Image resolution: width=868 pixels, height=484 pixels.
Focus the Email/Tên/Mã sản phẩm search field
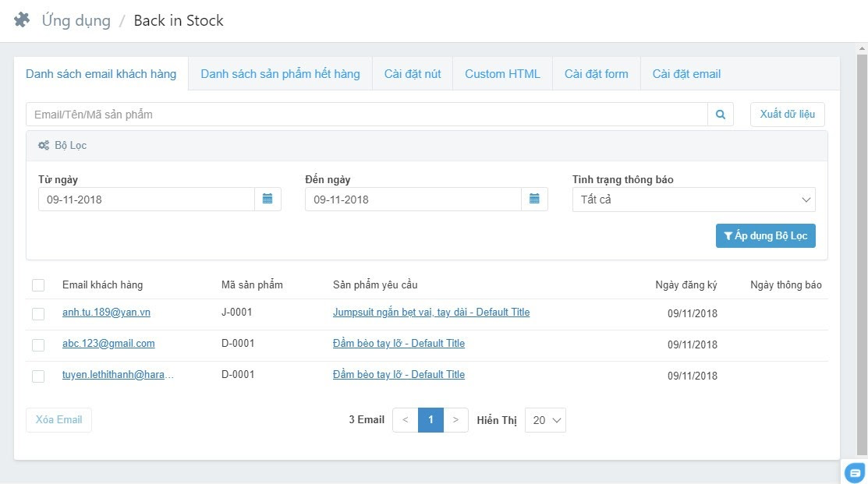coord(367,115)
